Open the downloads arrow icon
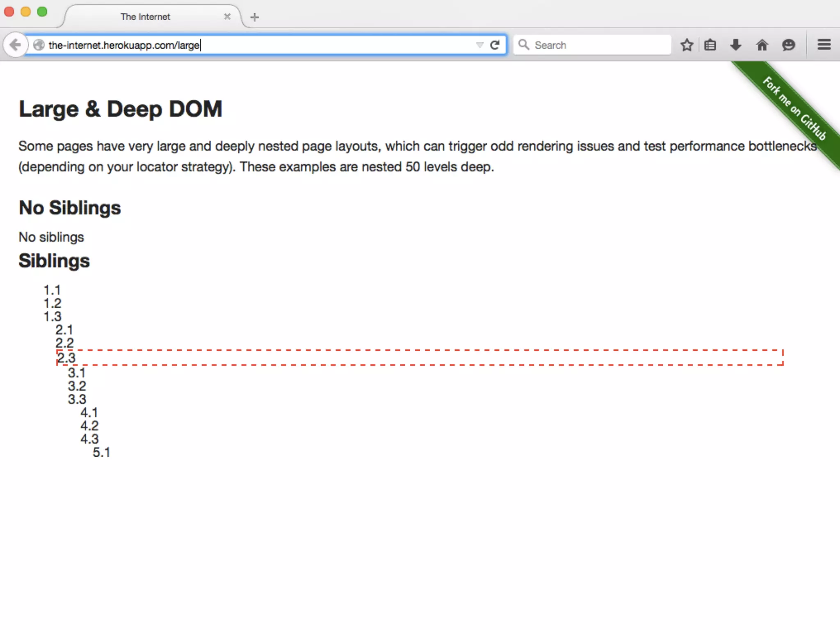The image size is (840, 630). tap(736, 45)
